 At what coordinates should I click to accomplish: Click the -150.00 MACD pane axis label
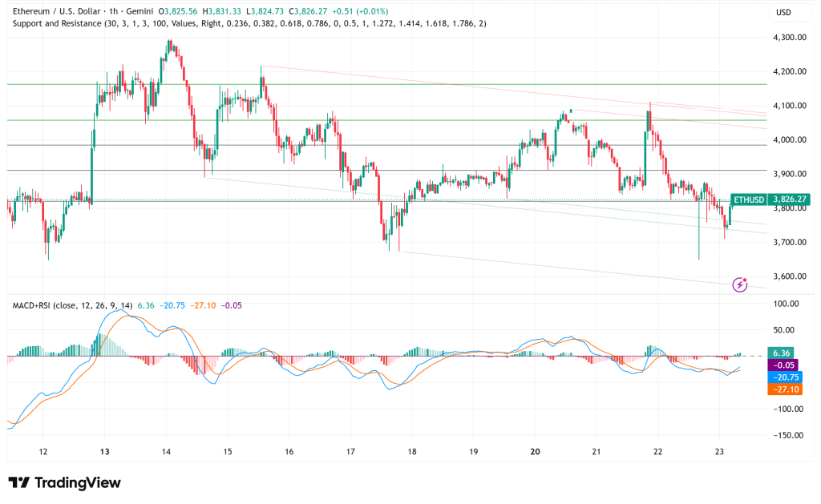786,435
